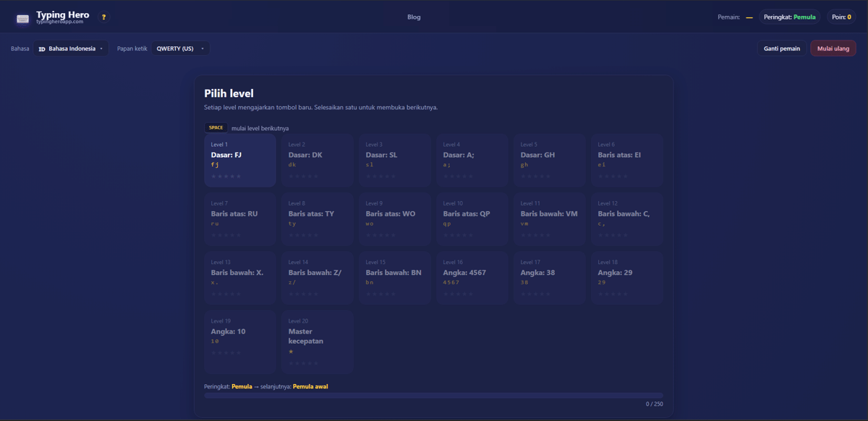Select Level 4 Dasar: A; card
This screenshot has width=868, height=421.
(472, 161)
